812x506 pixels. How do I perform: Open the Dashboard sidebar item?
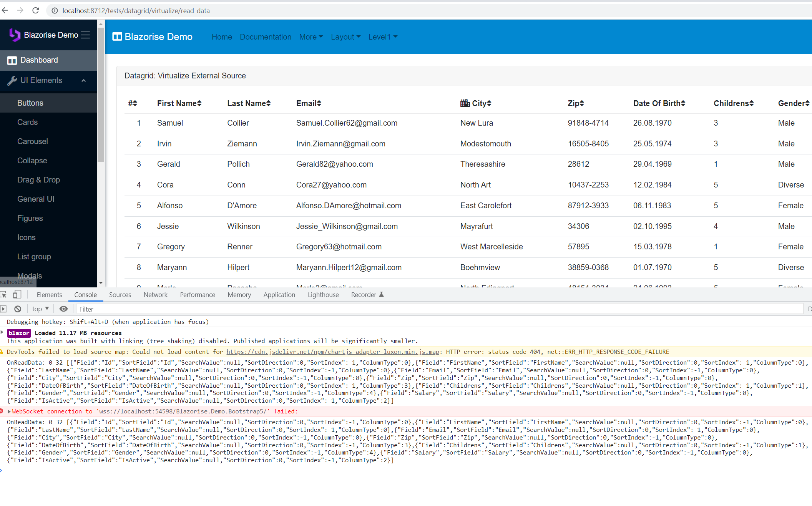point(48,60)
